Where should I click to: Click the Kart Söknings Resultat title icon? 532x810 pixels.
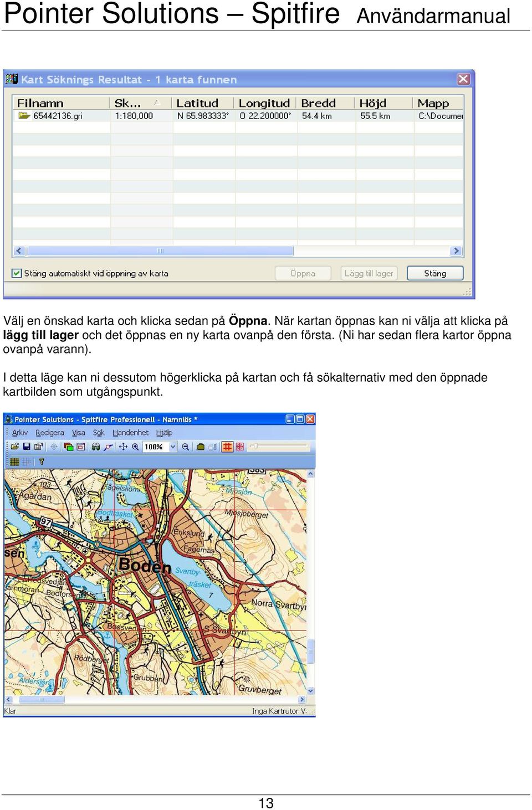pos(12,79)
